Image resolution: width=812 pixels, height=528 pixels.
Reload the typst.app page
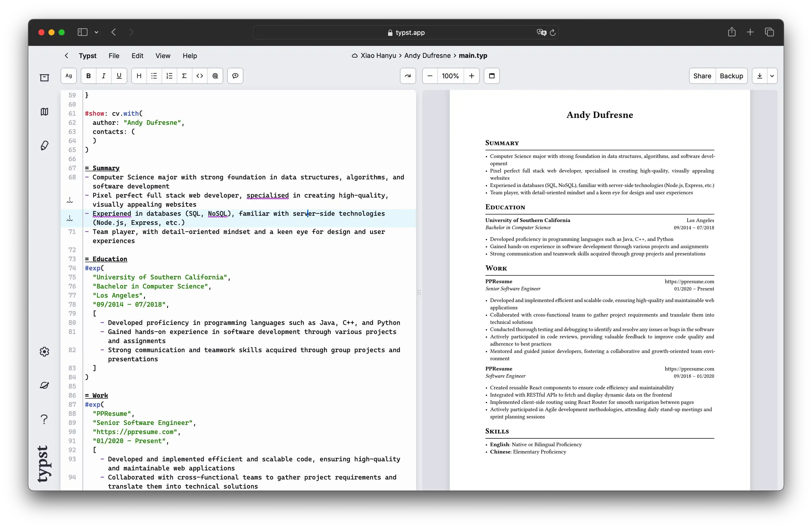point(553,32)
